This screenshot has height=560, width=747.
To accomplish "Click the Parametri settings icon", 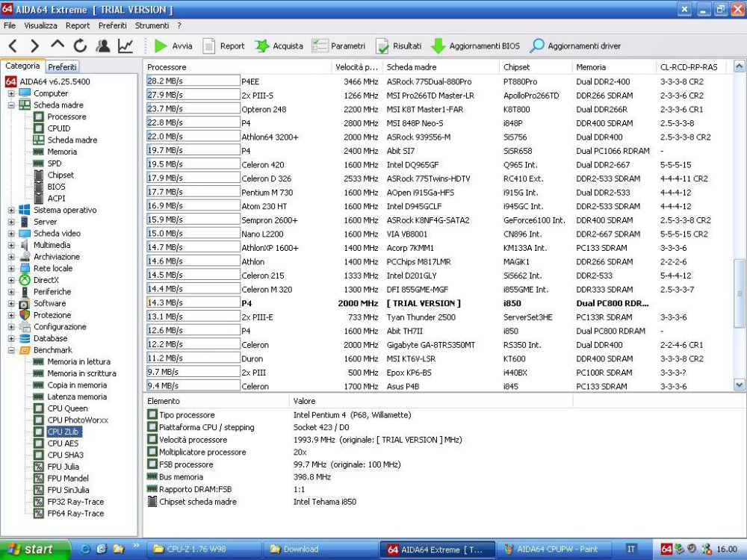I will pyautogui.click(x=338, y=46).
